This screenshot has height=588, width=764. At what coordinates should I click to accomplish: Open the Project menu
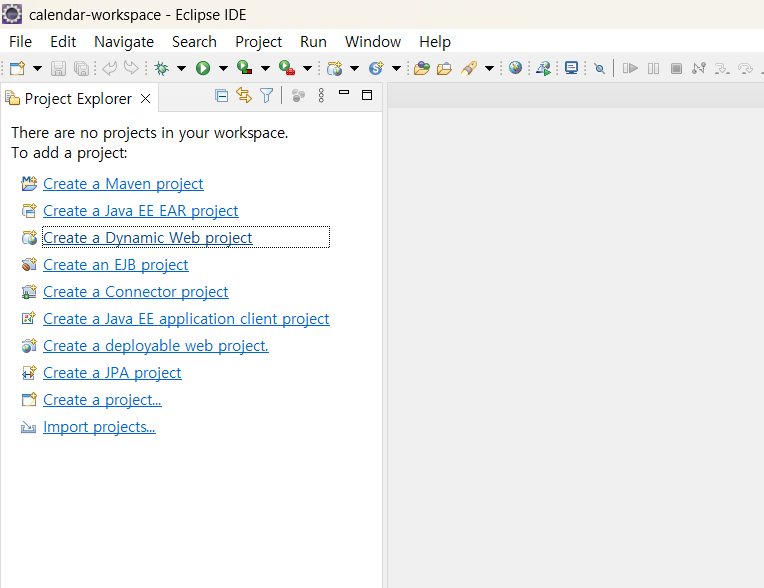point(258,42)
